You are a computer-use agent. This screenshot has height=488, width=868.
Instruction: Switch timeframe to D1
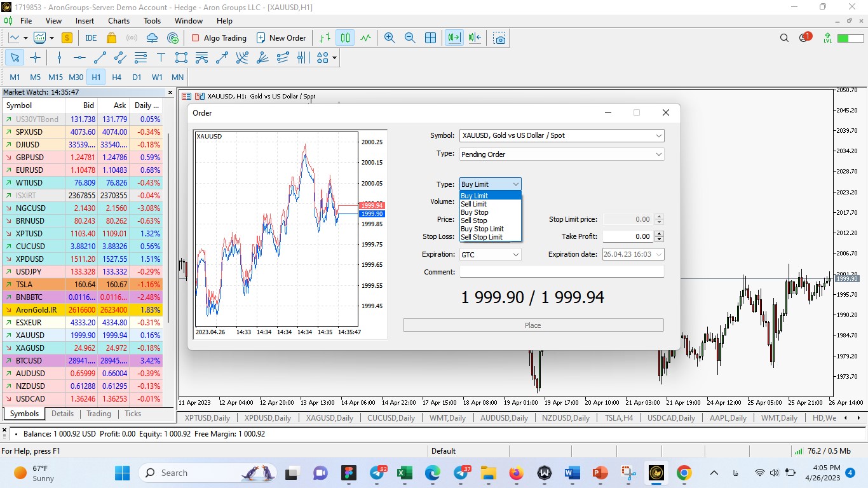coord(137,77)
